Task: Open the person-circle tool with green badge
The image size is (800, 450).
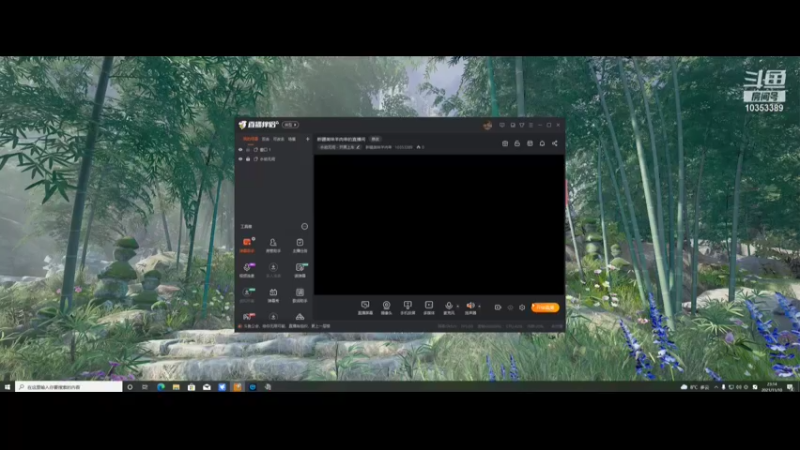Action: click(x=247, y=294)
